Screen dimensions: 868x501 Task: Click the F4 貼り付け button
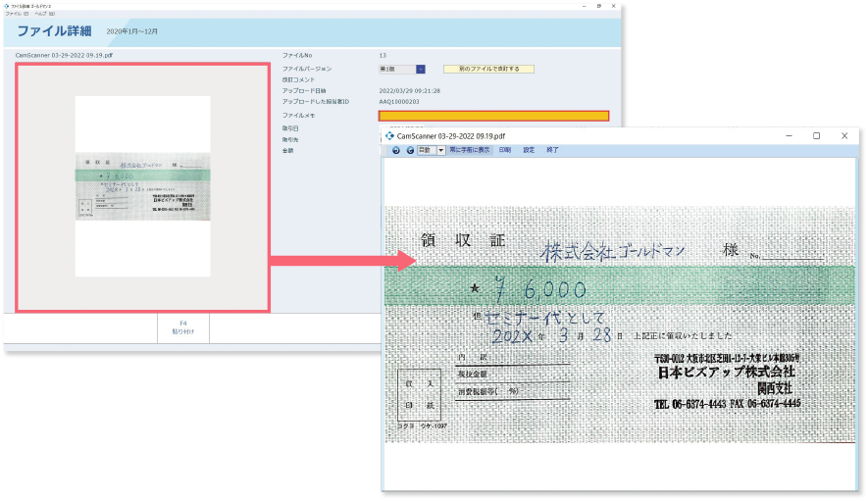click(183, 327)
